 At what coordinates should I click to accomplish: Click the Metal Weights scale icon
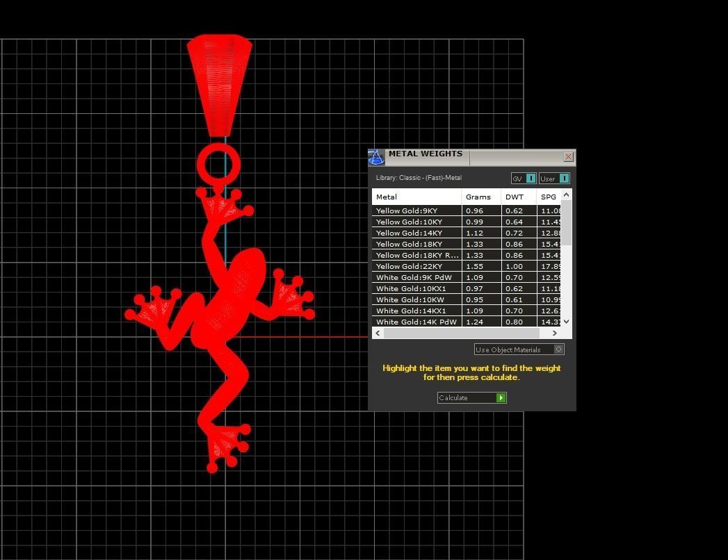(376, 157)
